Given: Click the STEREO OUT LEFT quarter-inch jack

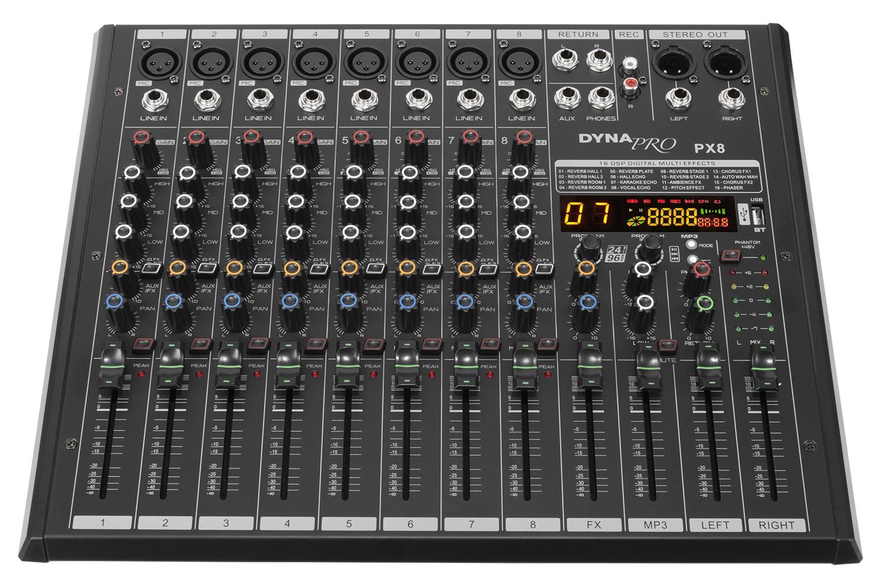Looking at the screenshot, I should point(678,99).
